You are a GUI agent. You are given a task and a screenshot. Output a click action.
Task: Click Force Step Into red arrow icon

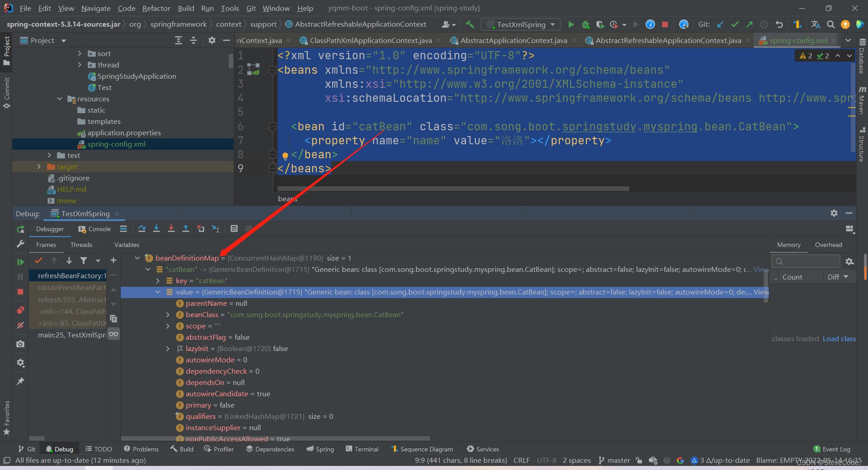point(171,229)
